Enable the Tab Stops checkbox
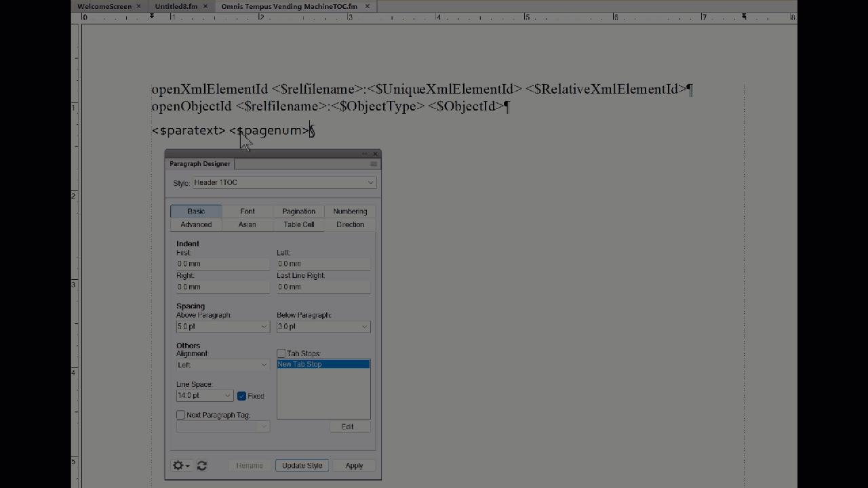This screenshot has width=868, height=488. (x=281, y=354)
